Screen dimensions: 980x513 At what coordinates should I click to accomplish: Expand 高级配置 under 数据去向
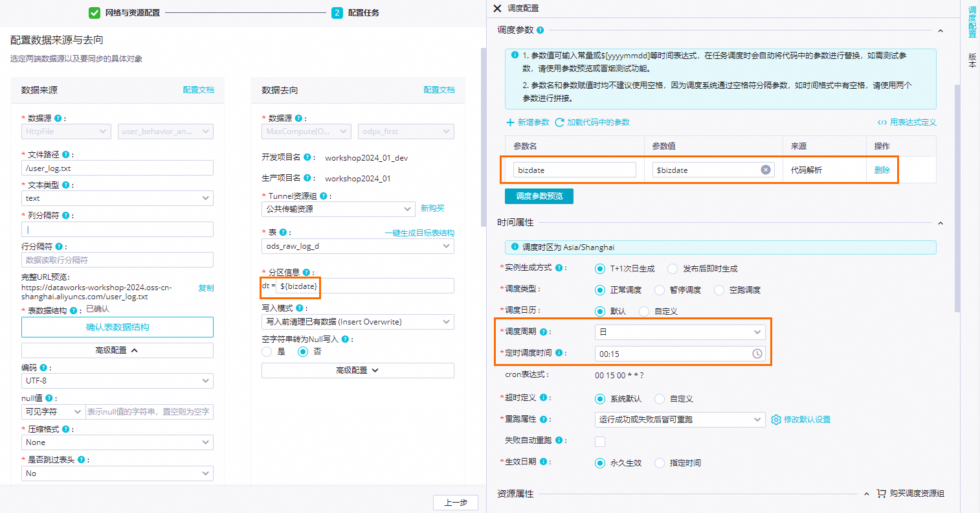tap(358, 370)
